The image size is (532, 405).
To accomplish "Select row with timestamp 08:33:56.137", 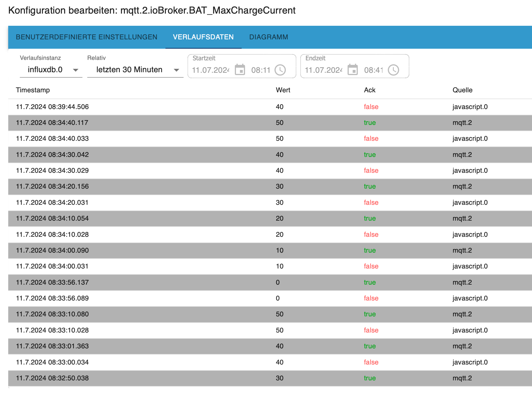I will point(270,282).
